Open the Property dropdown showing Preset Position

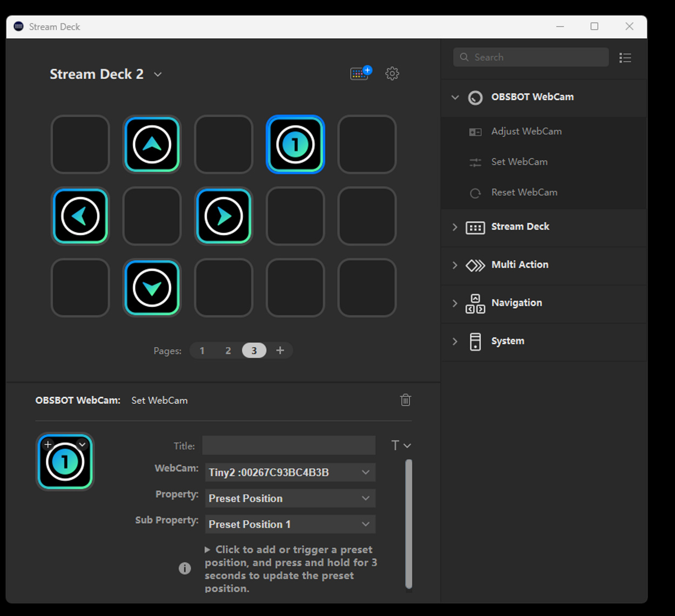click(290, 498)
